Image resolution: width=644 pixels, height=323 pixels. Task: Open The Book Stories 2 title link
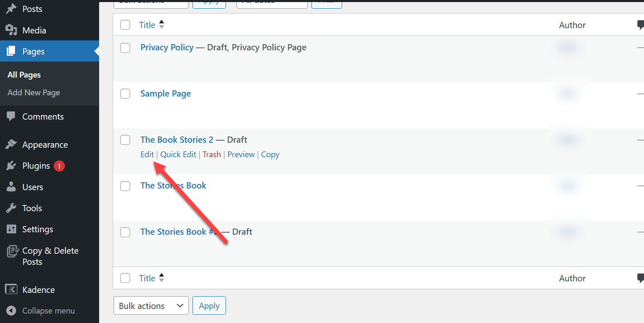click(177, 140)
